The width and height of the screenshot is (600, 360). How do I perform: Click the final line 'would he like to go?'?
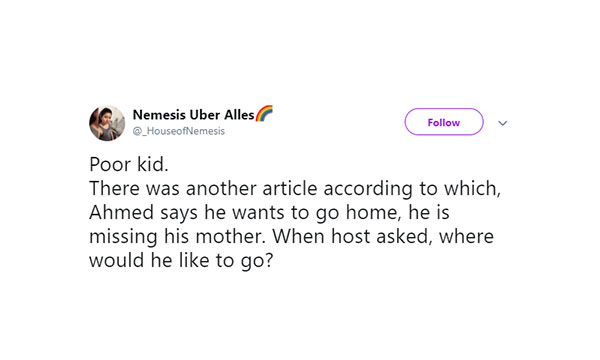tap(181, 261)
